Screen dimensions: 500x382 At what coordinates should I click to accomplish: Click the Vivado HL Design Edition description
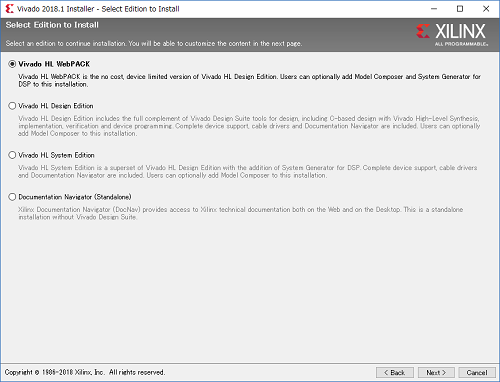coord(249,126)
